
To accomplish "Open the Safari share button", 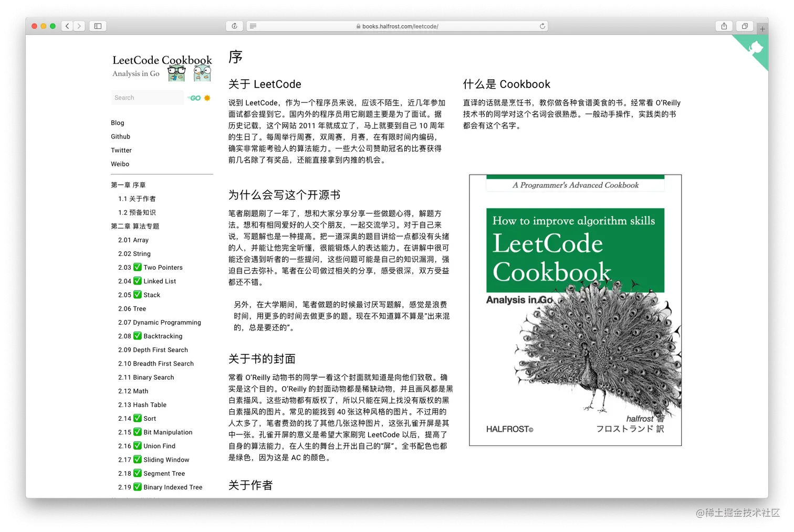I will click(724, 26).
